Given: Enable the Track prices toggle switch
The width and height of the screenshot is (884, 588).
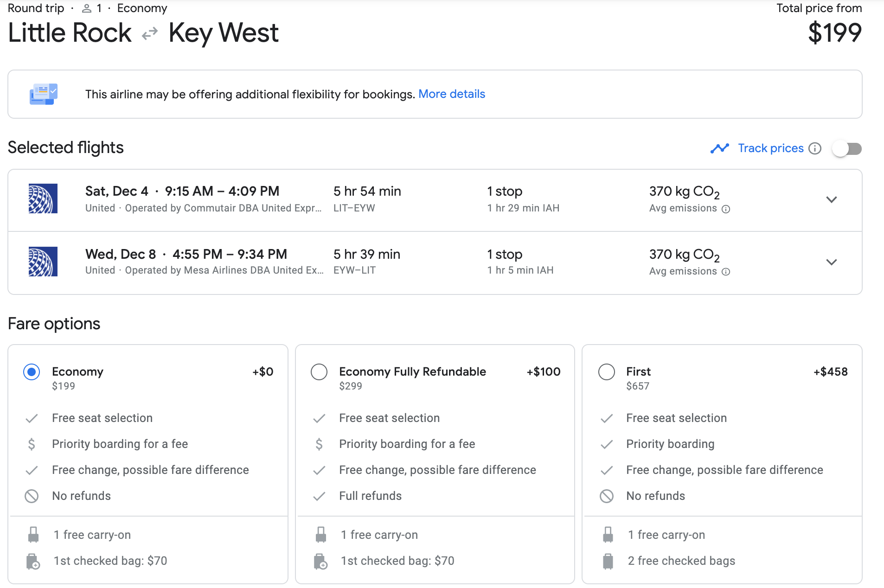Looking at the screenshot, I should 847,149.
